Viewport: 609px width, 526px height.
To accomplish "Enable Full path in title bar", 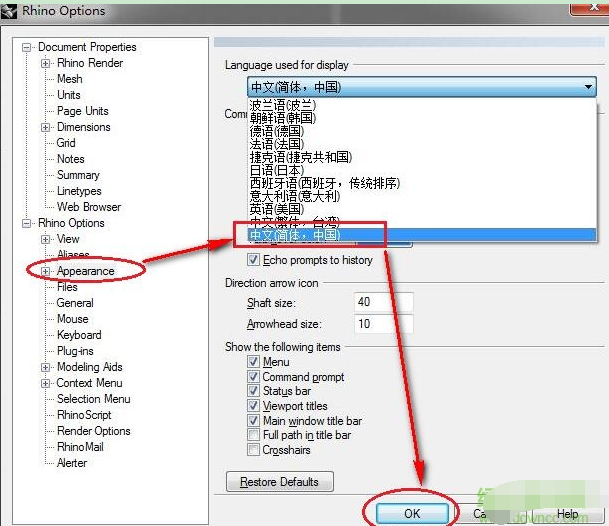I will coord(253,435).
